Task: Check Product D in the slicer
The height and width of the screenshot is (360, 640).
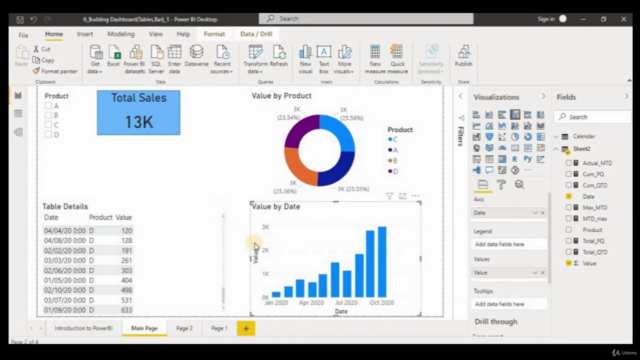Action: (48, 135)
